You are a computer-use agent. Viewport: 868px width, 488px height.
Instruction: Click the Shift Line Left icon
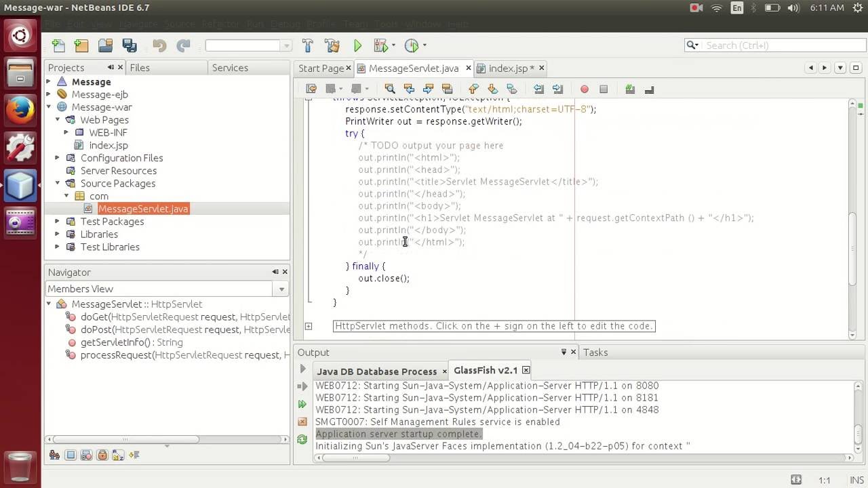click(x=538, y=89)
